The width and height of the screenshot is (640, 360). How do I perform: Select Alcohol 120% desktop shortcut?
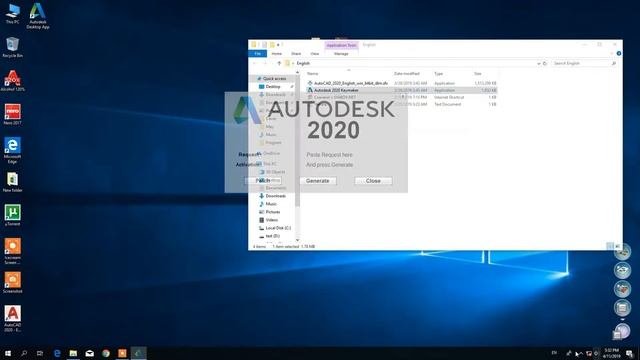click(12, 80)
